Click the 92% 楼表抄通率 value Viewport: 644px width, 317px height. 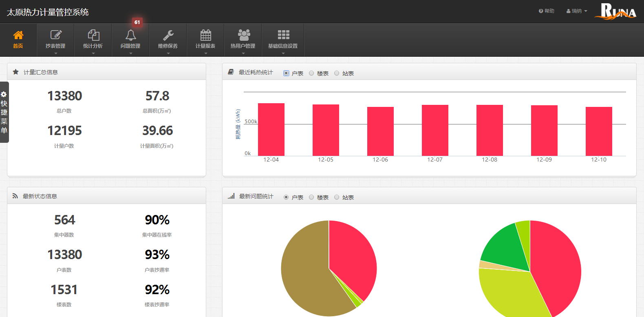157,290
